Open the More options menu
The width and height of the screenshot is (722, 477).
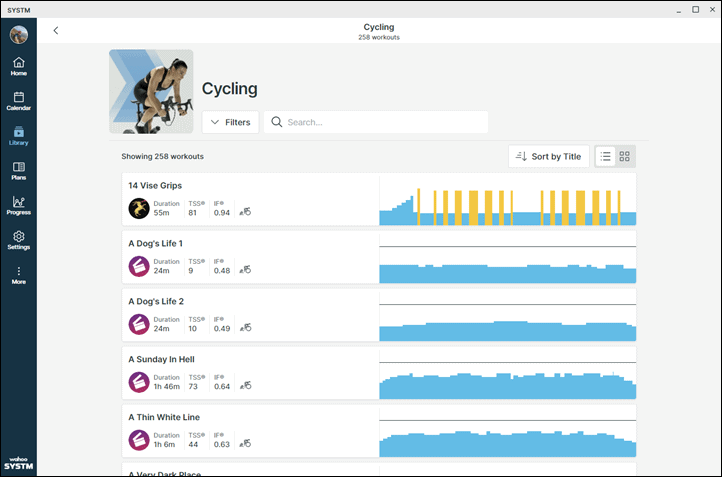pos(18,275)
